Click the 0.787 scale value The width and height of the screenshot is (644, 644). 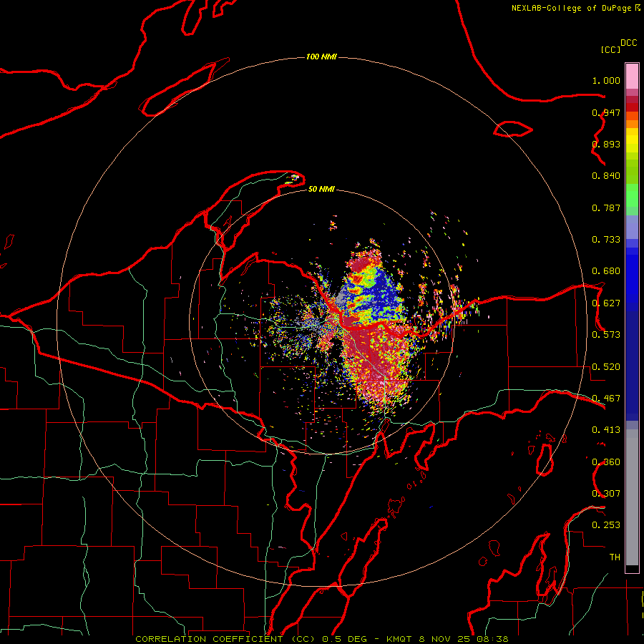pos(606,208)
